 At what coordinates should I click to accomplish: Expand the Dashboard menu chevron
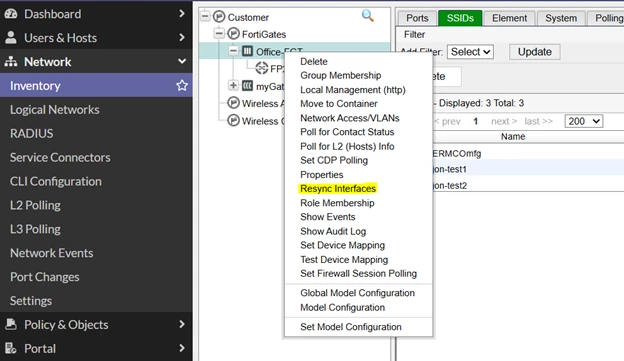(182, 14)
